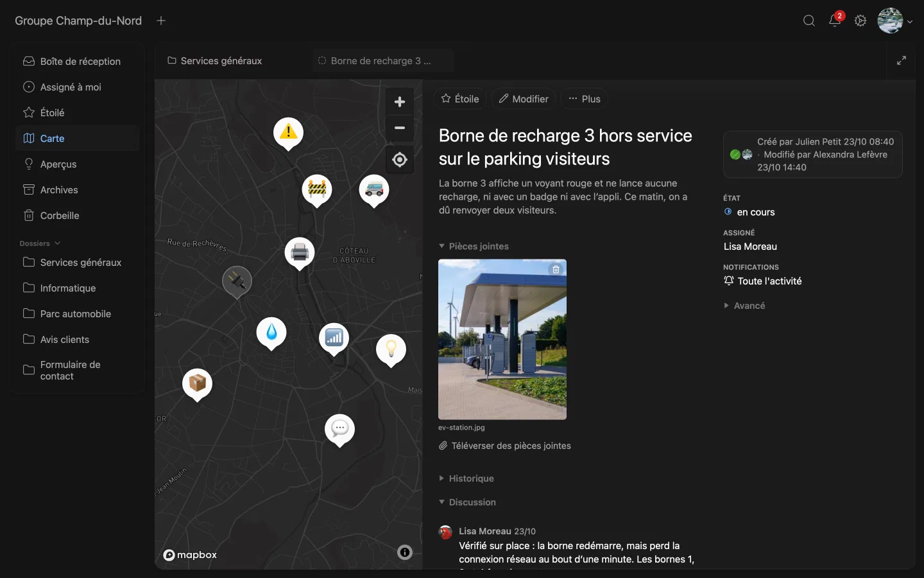This screenshot has height=578, width=924.
Task: Show Mapbox attribution info
Action: pos(405,552)
